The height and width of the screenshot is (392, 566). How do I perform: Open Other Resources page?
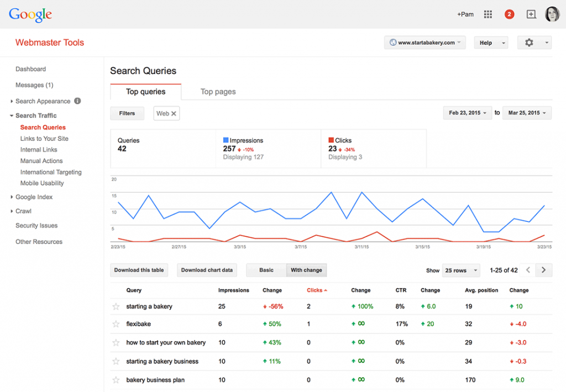click(x=39, y=242)
